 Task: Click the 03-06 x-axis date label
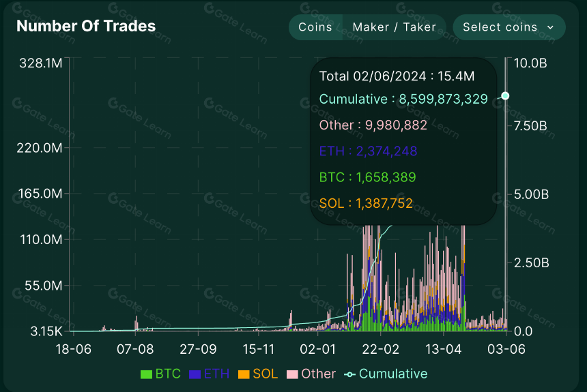pos(506,349)
